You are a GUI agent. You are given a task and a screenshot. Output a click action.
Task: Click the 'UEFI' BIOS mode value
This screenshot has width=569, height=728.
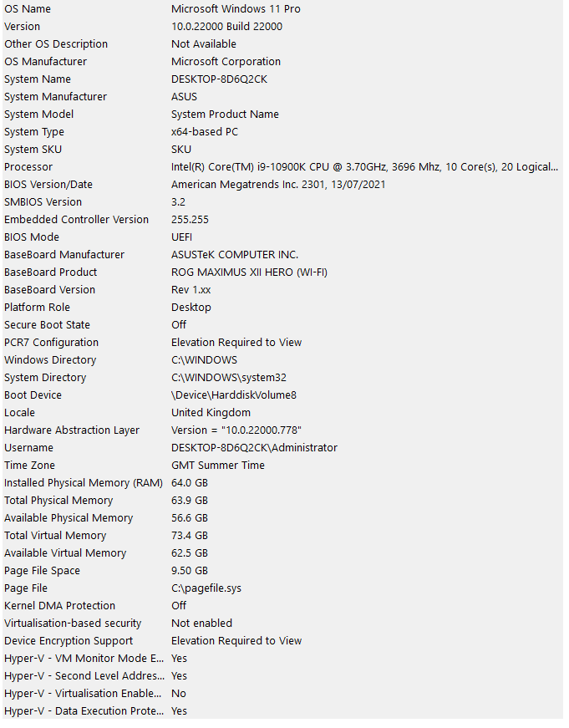181,237
